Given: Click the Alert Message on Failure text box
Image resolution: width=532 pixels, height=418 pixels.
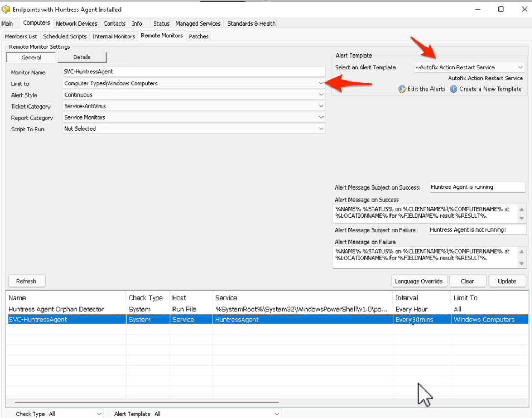Looking at the screenshot, I should (425, 257).
